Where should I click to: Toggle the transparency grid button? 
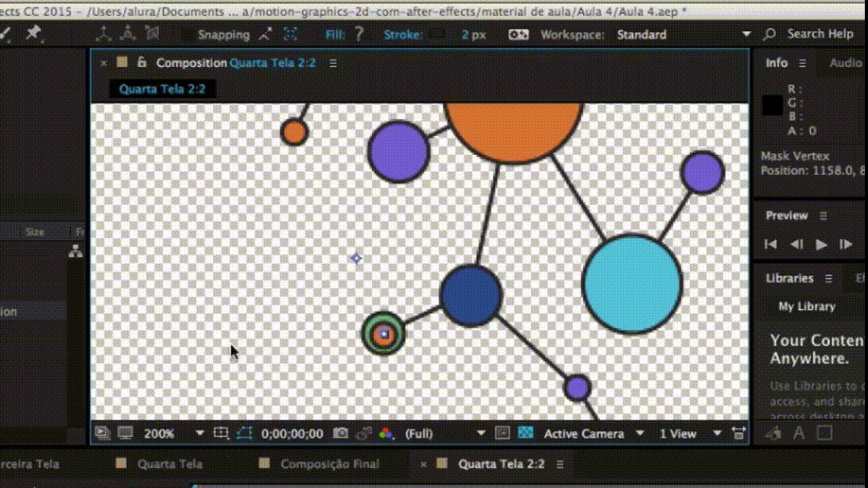(525, 433)
